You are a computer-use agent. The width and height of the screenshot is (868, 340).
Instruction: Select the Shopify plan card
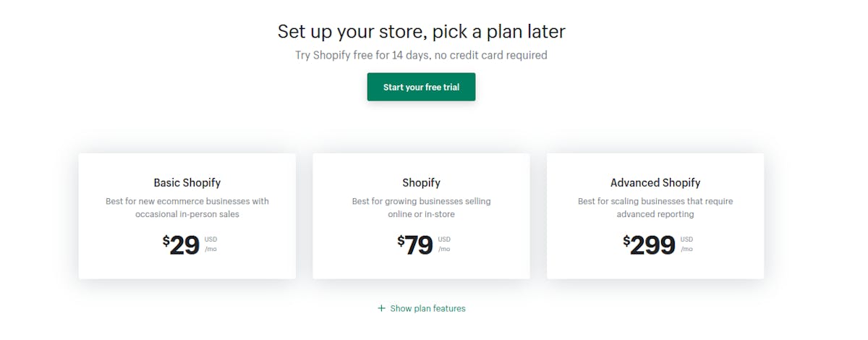(421, 216)
